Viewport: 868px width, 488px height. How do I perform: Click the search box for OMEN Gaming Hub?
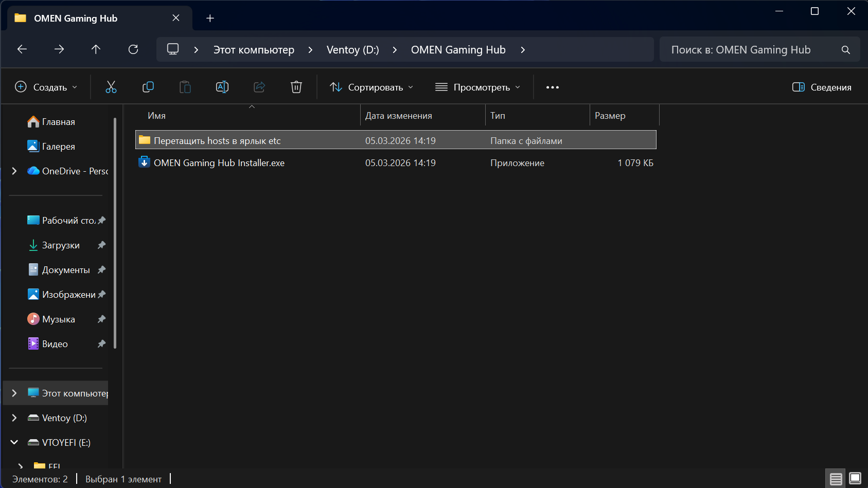[751, 50]
